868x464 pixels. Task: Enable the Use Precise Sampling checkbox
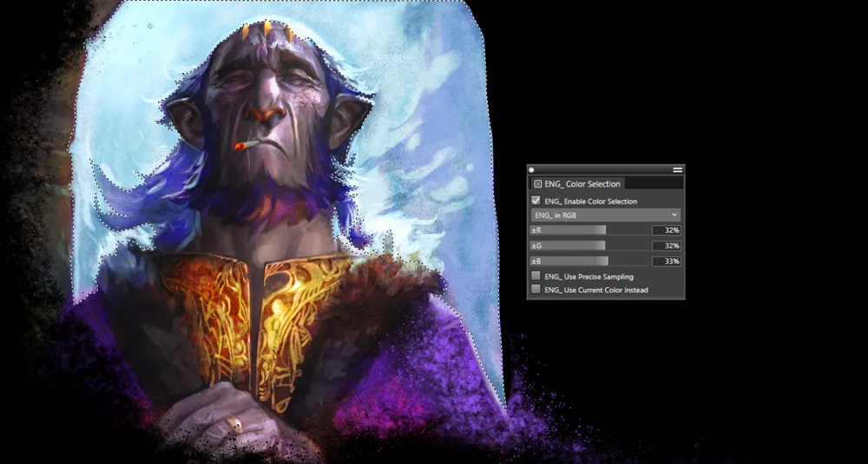pos(536,276)
